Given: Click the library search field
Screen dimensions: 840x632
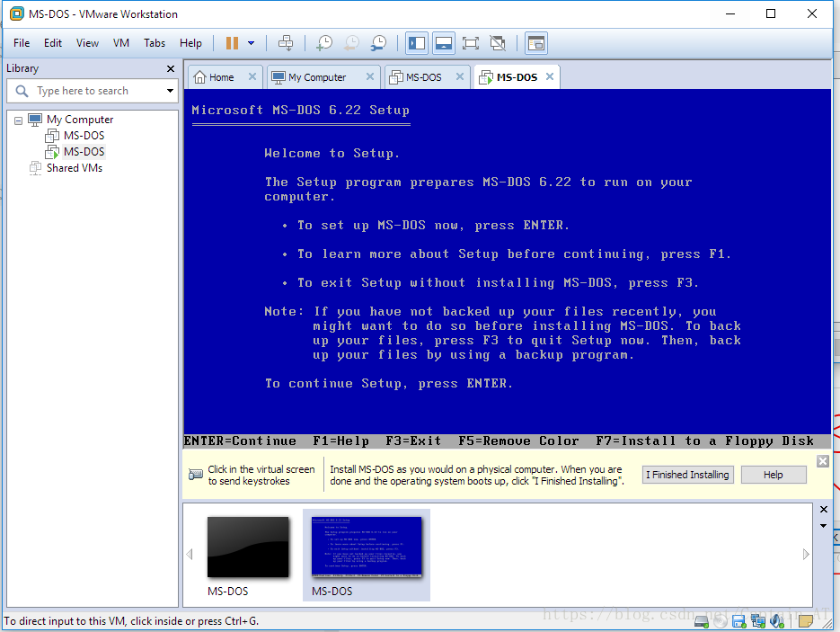Looking at the screenshot, I should [91, 91].
